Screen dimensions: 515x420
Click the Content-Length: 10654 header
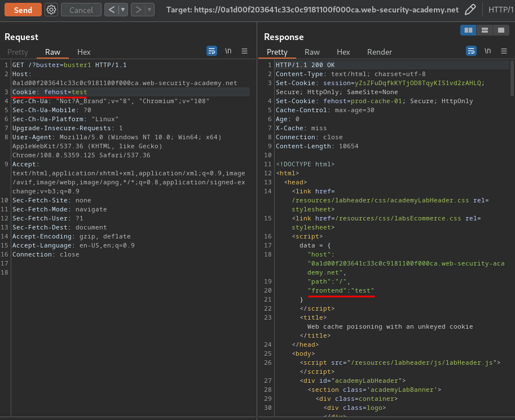click(x=317, y=146)
